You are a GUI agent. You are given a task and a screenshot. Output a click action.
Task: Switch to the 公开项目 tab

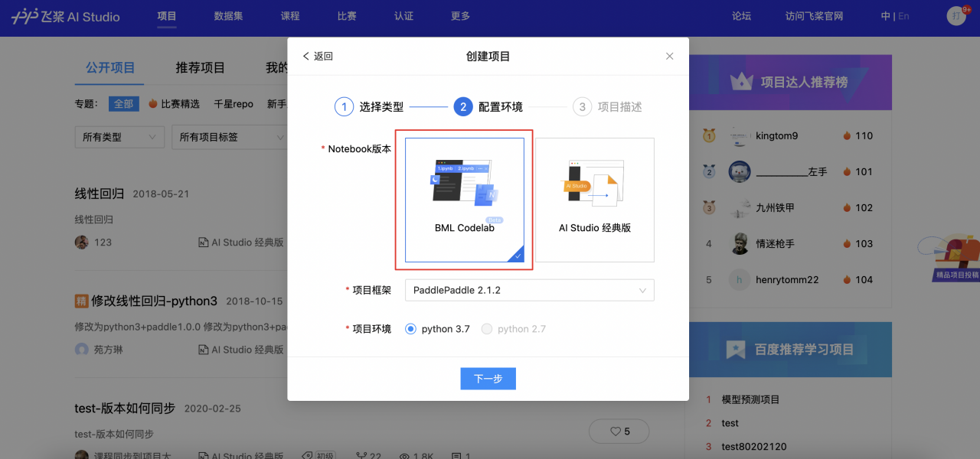110,68
